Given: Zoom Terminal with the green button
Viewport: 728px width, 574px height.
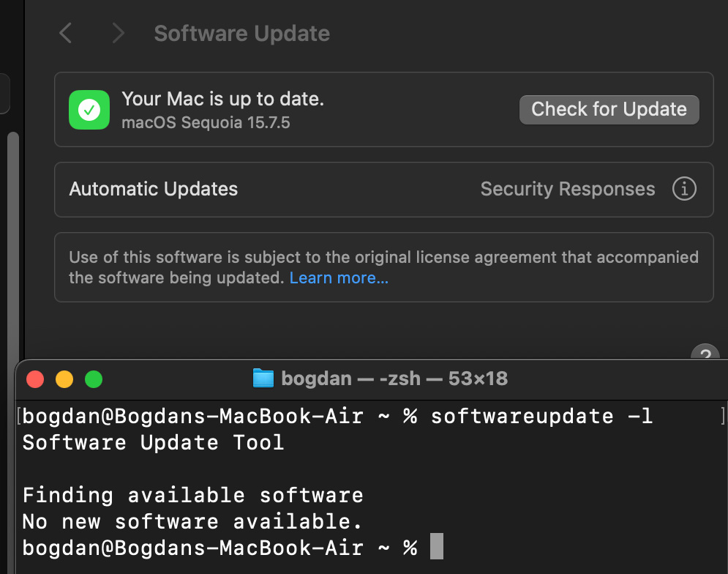Looking at the screenshot, I should pos(94,379).
